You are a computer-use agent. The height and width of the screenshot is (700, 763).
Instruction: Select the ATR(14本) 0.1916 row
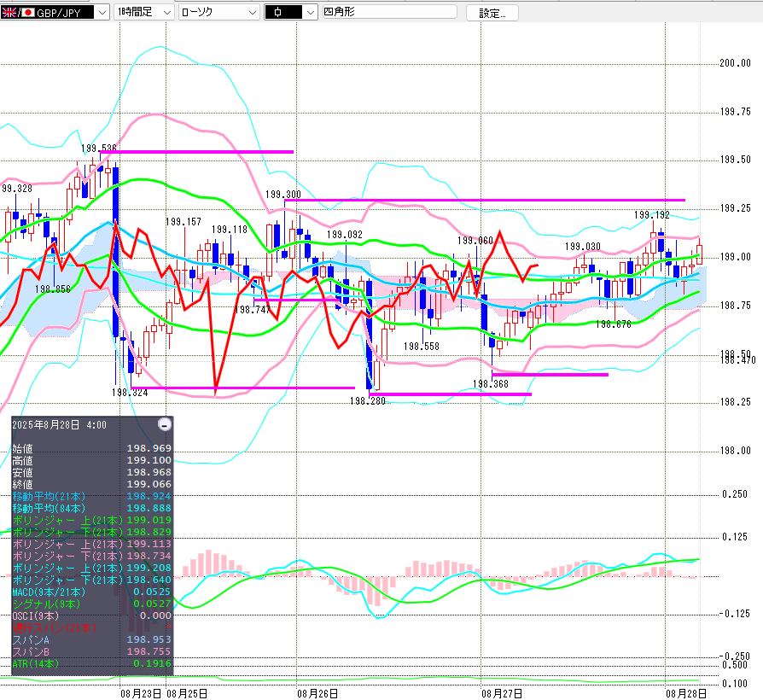pos(92,663)
